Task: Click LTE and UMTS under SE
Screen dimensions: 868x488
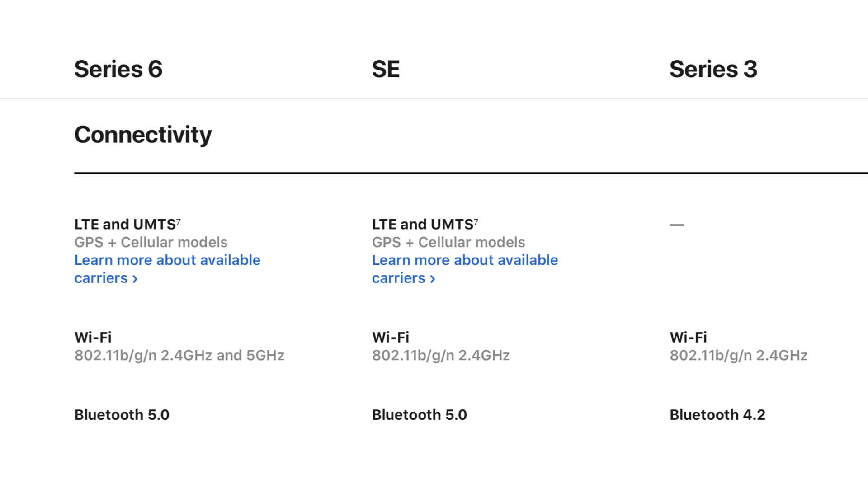Action: point(422,225)
